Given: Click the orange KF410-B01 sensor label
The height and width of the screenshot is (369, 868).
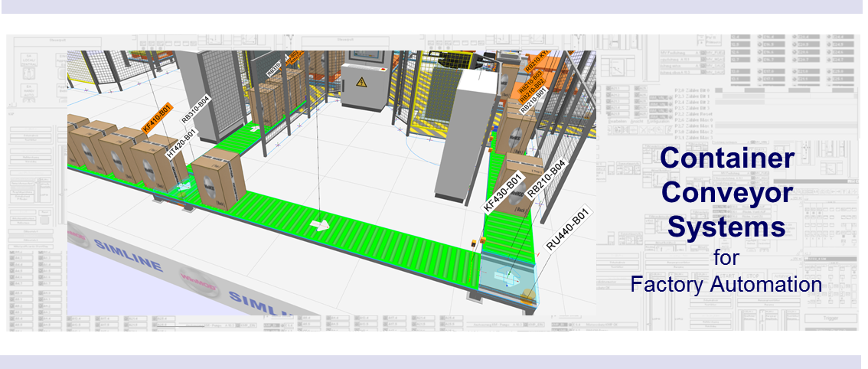Looking at the screenshot, I should (159, 118).
